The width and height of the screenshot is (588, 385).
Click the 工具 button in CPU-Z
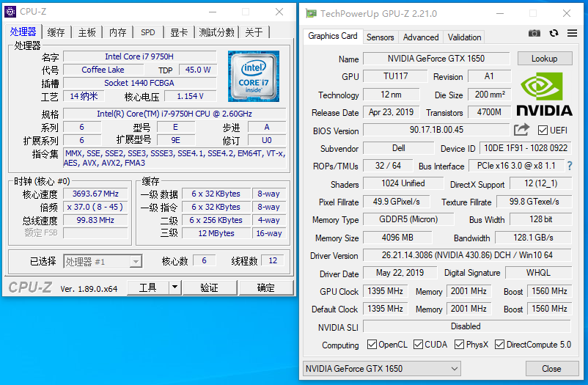point(148,287)
